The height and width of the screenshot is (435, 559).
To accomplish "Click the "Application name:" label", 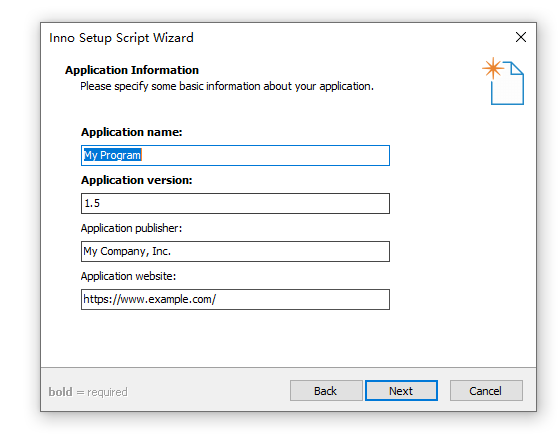I will point(132,132).
